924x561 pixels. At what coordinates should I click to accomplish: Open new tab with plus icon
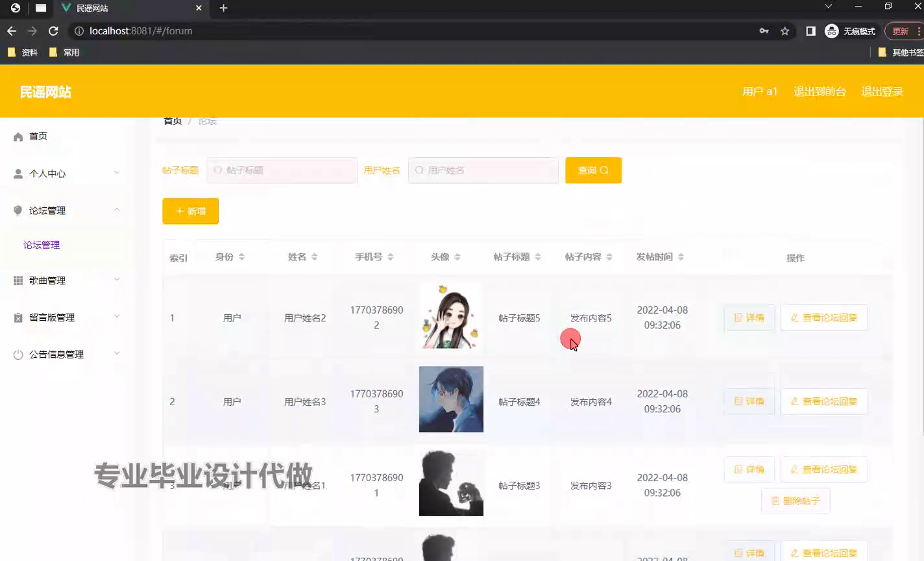pyautogui.click(x=223, y=8)
